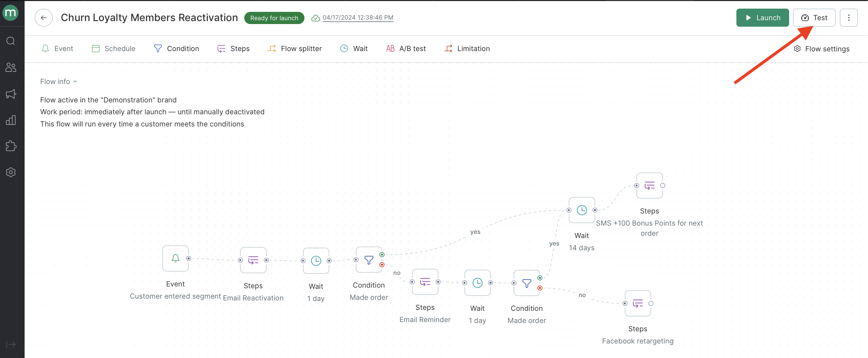This screenshot has height=358, width=868.
Task: Open the analytics bar chart sidebar icon
Action: point(11,120)
